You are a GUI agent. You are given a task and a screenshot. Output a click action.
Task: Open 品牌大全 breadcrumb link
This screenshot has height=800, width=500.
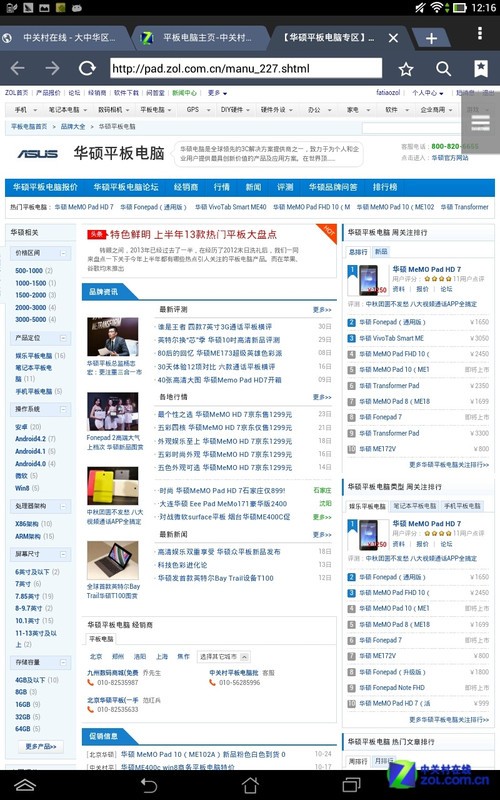73,127
